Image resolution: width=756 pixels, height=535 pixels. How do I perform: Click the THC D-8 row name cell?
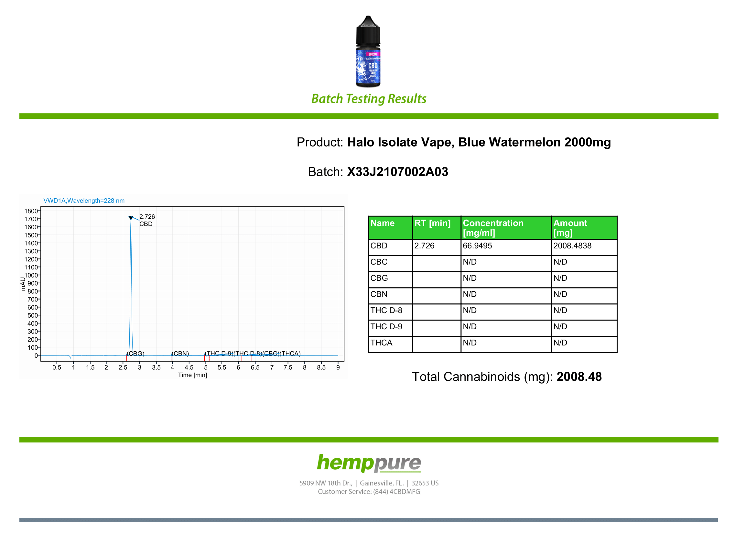pos(390,311)
